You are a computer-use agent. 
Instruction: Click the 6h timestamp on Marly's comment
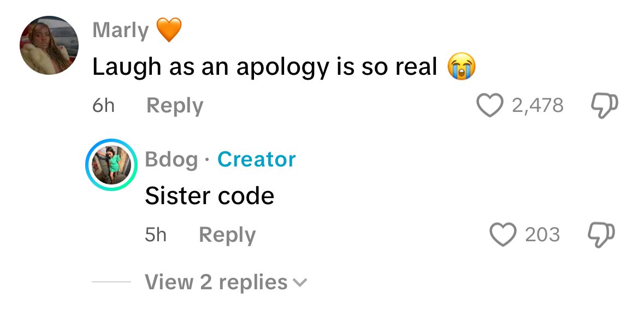pos(103,105)
